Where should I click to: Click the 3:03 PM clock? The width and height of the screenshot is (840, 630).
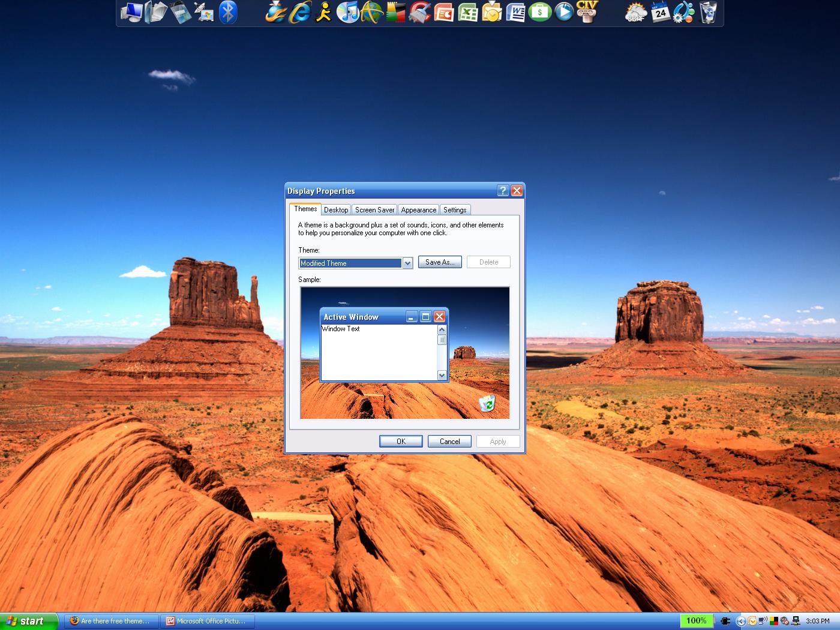click(x=818, y=621)
